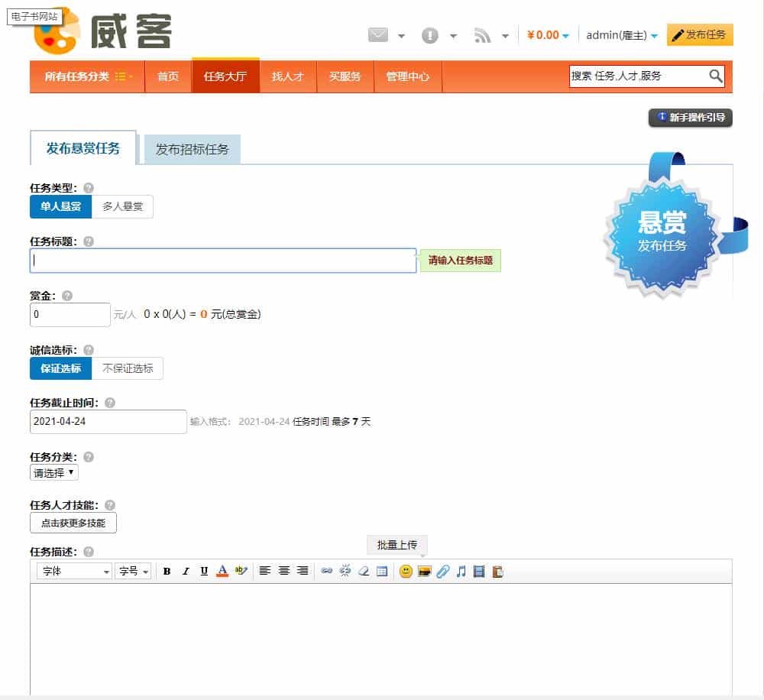
Task: Click help icon beside 诚信选标
Action: coord(88,350)
